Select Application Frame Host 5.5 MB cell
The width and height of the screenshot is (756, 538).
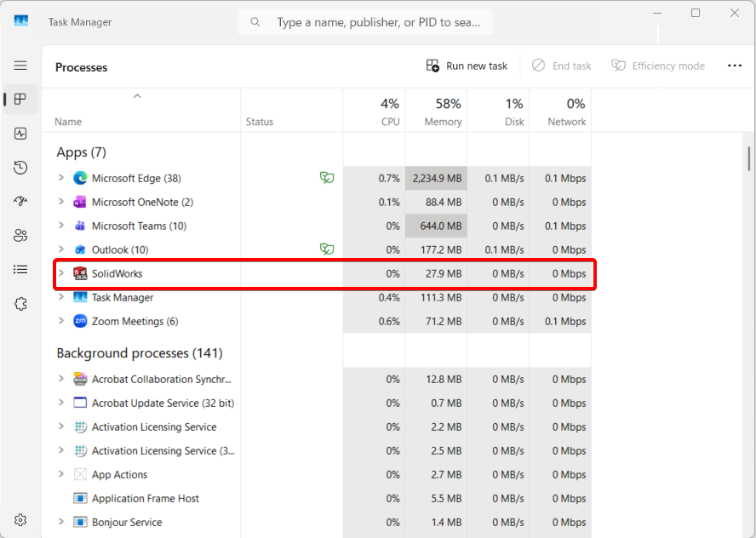point(436,498)
